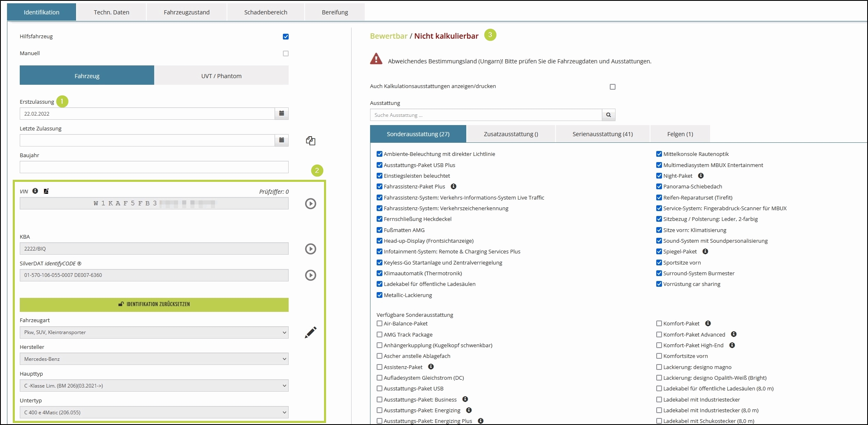Image resolution: width=868 pixels, height=425 pixels.
Task: Click the play icon next to VIN field
Action: click(x=310, y=204)
